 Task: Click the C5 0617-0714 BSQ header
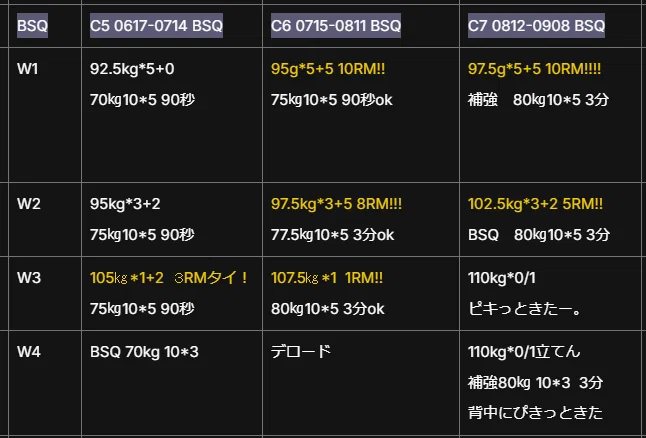156,26
